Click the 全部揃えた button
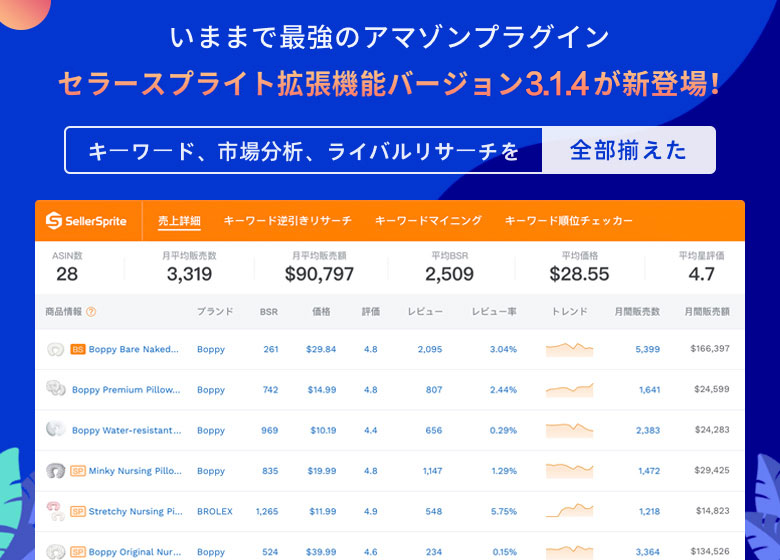This screenshot has height=560, width=780. [x=628, y=151]
